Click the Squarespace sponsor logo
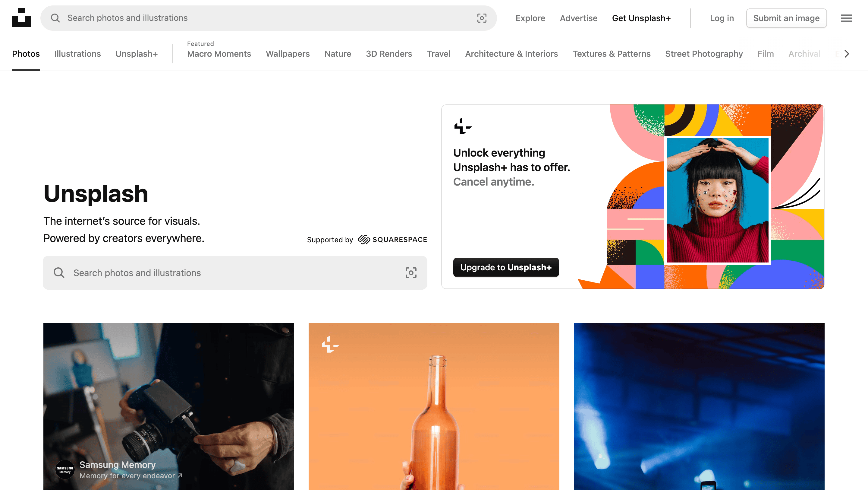Image resolution: width=868 pixels, height=490 pixels. (x=392, y=240)
